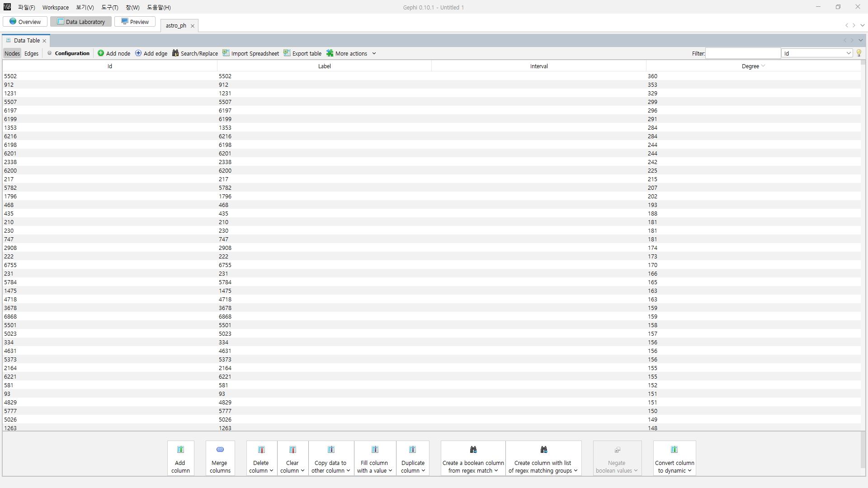Click the Add column icon
Screen dimensions: 868x488
tap(180, 450)
